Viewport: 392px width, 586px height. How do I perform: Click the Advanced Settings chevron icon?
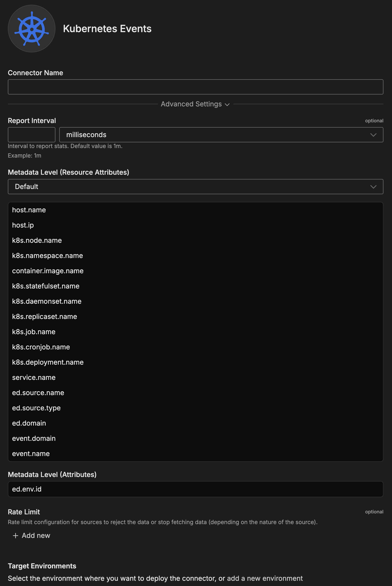pos(227,104)
